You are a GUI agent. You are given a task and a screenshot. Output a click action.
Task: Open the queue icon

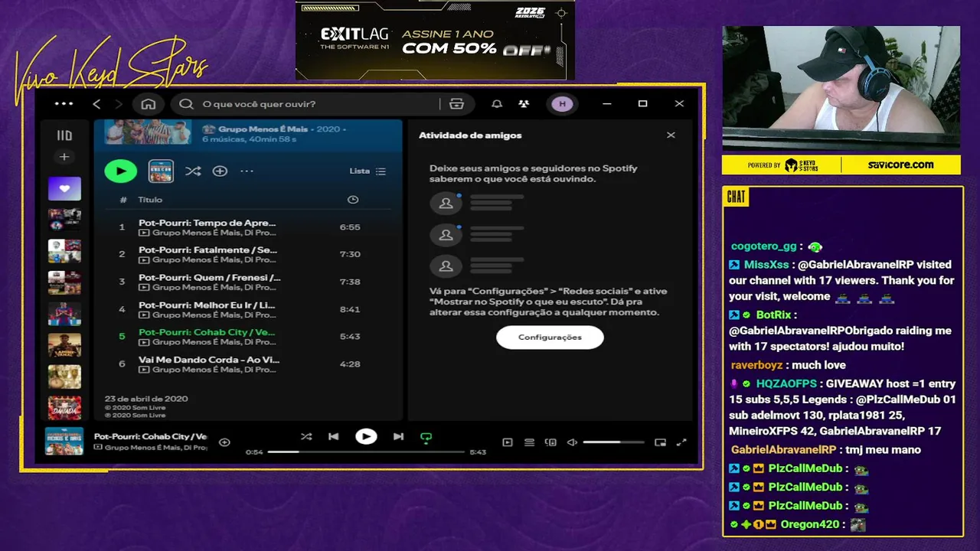529,442
